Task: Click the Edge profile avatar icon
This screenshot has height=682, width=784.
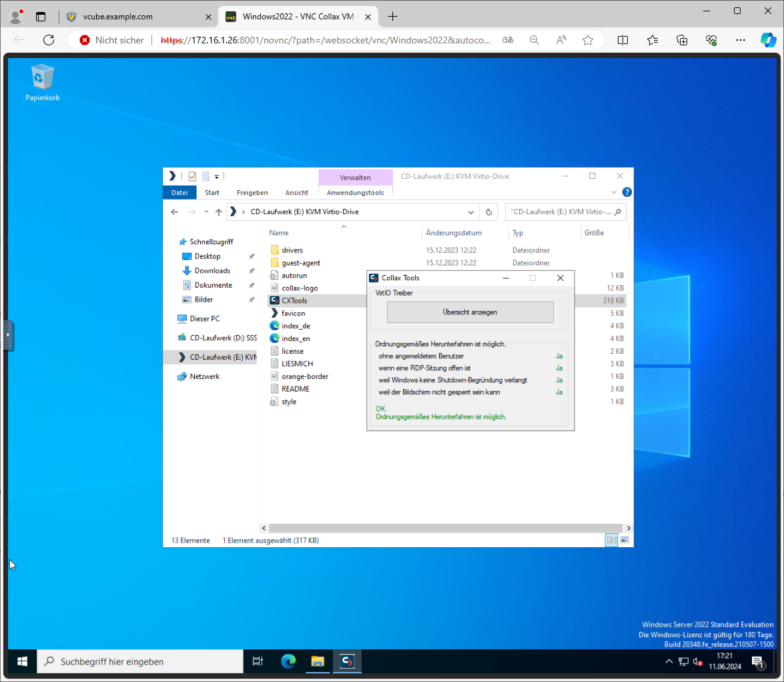Action: pos(16,17)
